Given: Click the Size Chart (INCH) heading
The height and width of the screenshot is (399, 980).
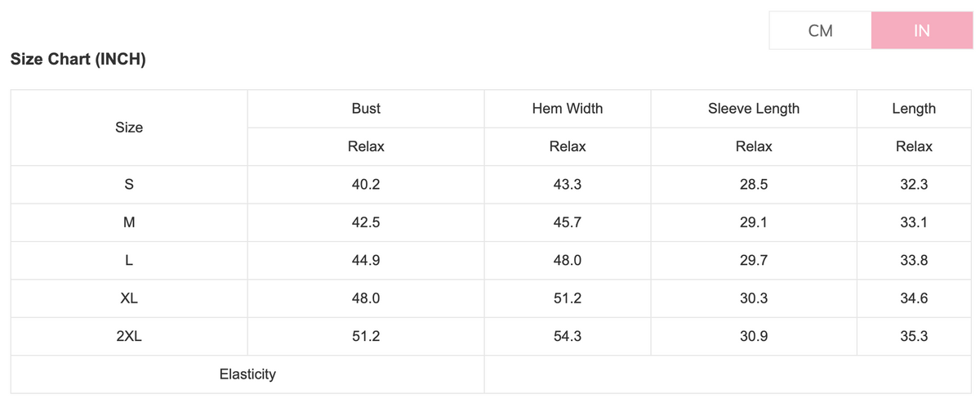Looking at the screenshot, I should 78,60.
